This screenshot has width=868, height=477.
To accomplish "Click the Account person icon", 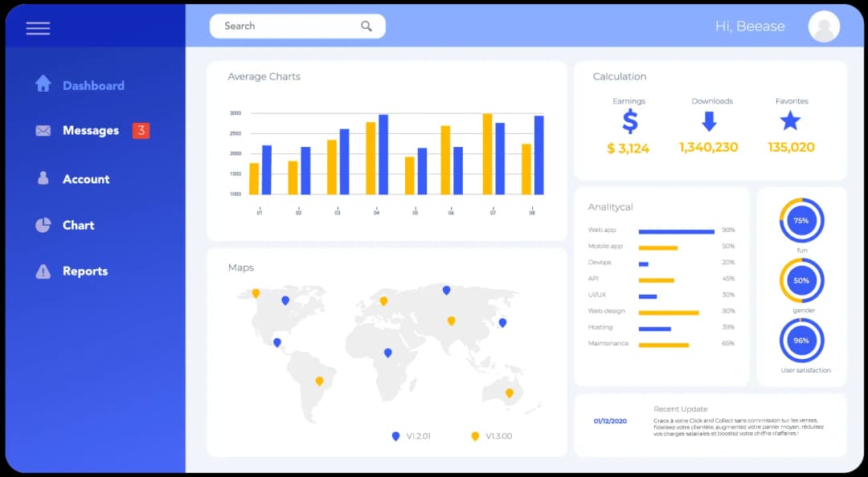I will [43, 178].
